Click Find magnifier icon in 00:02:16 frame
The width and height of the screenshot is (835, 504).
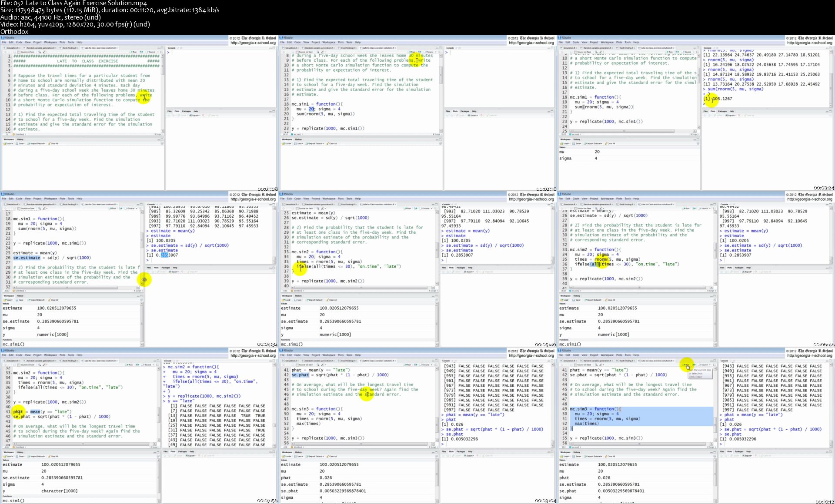[318, 52]
